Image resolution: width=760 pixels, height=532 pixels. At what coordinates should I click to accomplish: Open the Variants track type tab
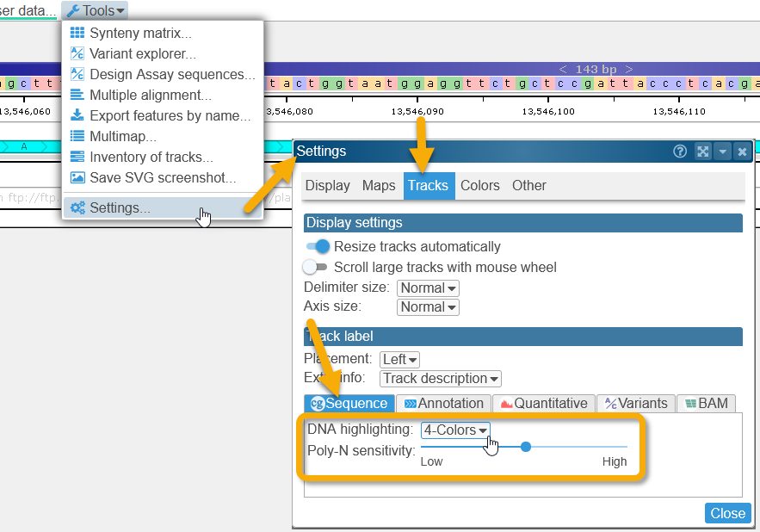tap(635, 403)
